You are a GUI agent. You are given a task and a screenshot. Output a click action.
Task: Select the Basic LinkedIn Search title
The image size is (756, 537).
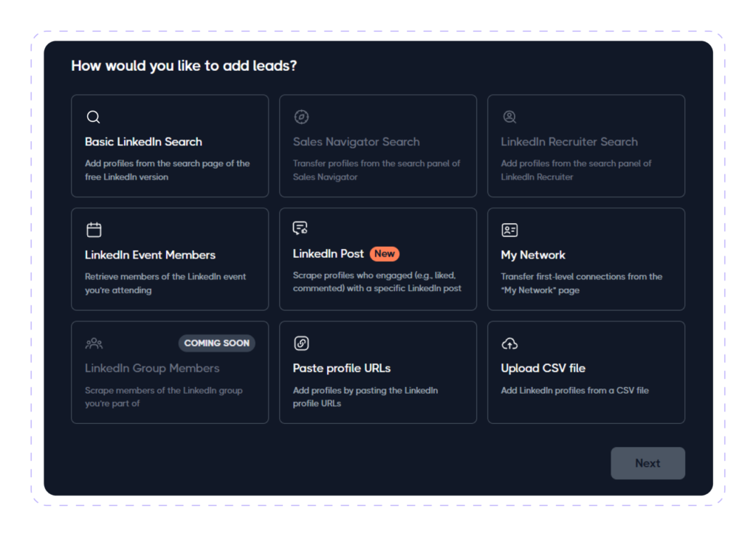(143, 142)
